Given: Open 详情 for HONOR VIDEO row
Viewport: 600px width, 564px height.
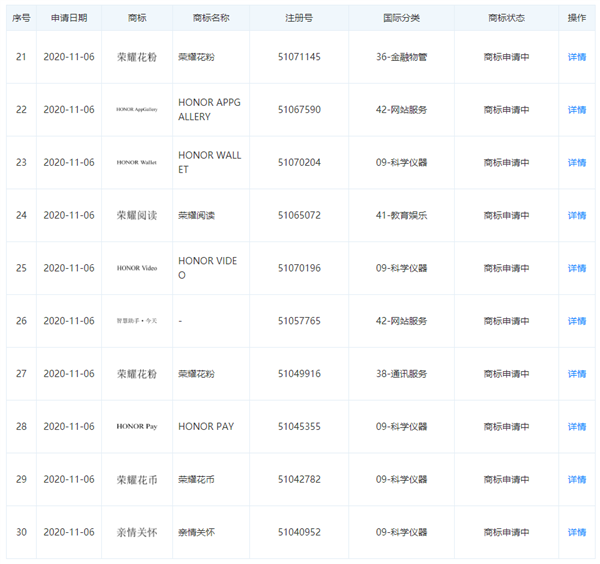Looking at the screenshot, I should click(x=577, y=268).
